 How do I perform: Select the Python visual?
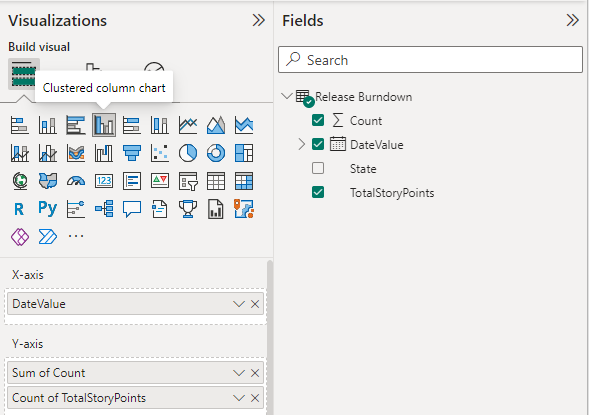(48, 209)
